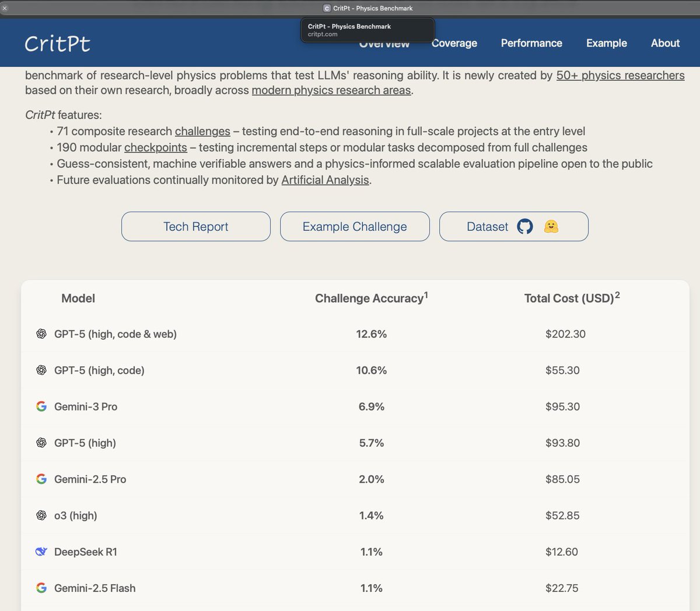Viewport: 700px width, 611px height.
Task: Select the 'Gemini-3 Pro' model name
Action: click(x=86, y=406)
